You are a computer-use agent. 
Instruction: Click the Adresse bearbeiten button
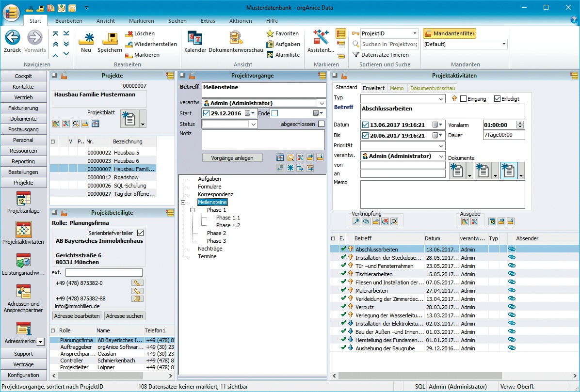click(77, 316)
